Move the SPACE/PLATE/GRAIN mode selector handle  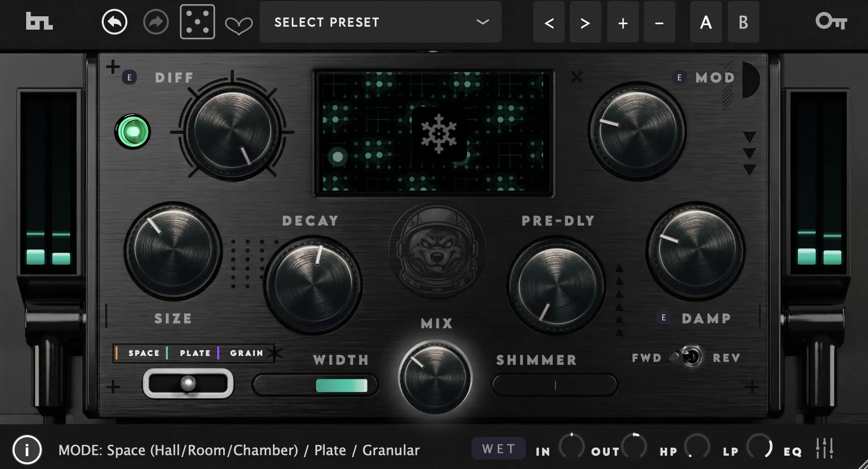[x=188, y=383]
